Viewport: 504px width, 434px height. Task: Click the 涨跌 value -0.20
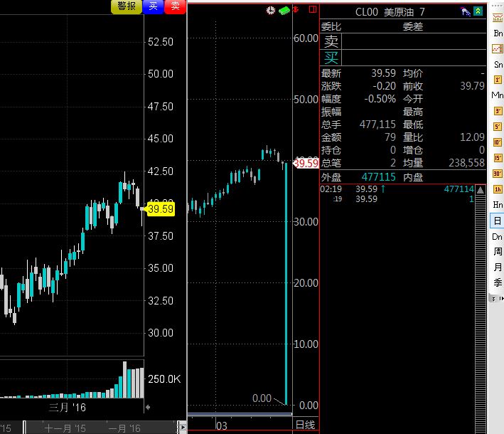(384, 86)
